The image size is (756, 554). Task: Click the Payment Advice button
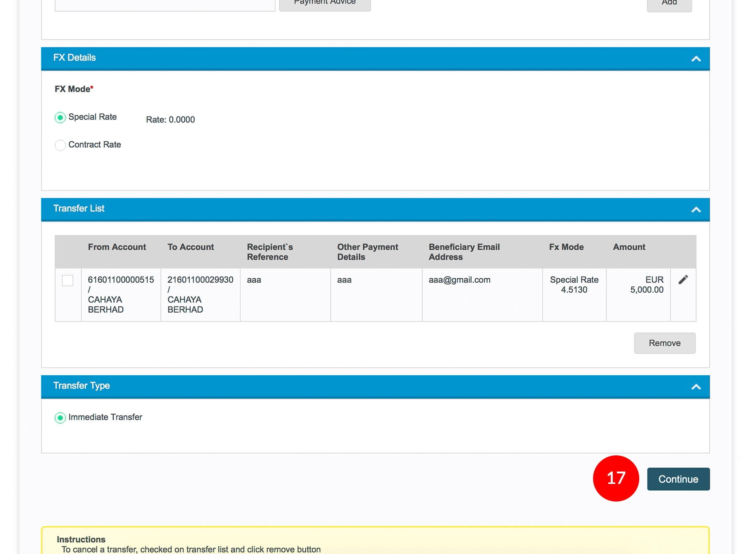[325, 3]
